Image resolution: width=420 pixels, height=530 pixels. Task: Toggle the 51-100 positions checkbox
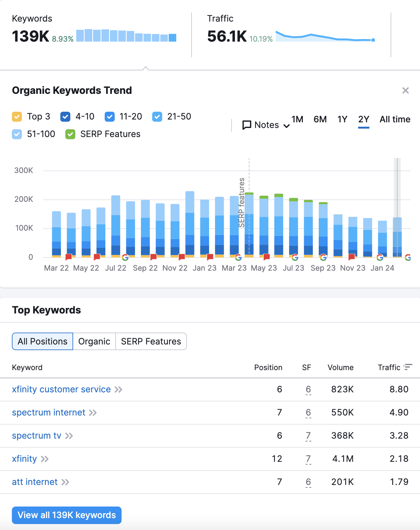[x=17, y=134]
